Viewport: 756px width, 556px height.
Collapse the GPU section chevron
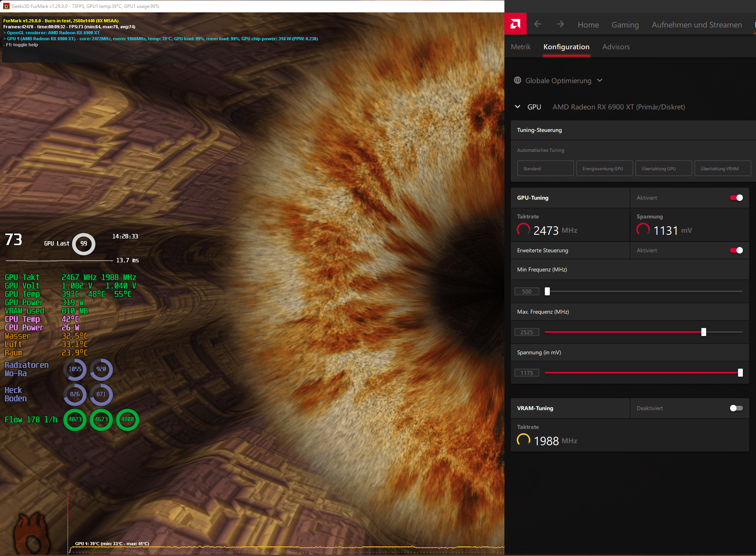click(518, 106)
